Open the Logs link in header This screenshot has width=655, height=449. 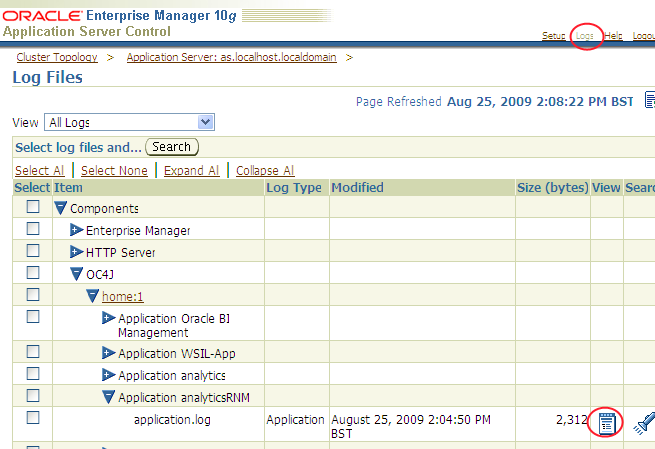pos(585,36)
